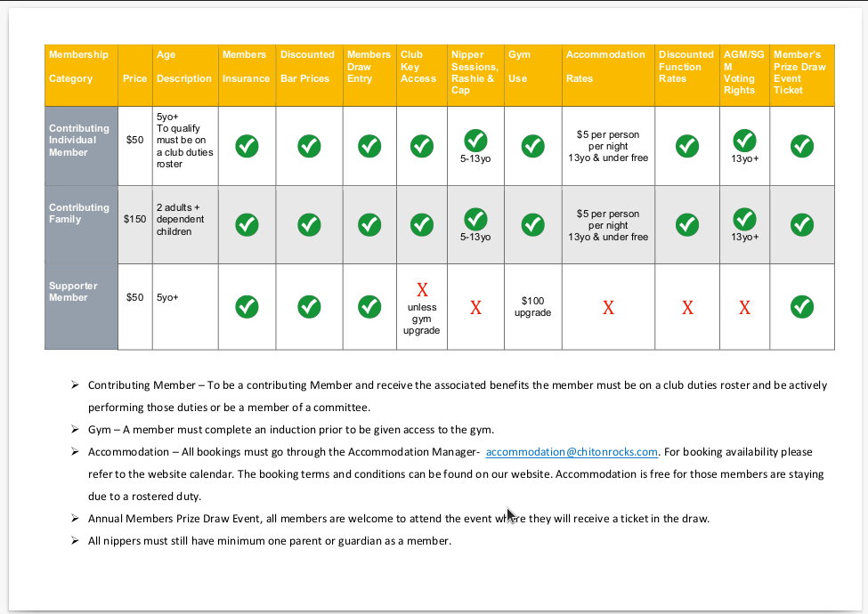868x614 pixels.
Task: Click red X under AGM Voting Rights for Supporter Member
Action: pos(744,308)
